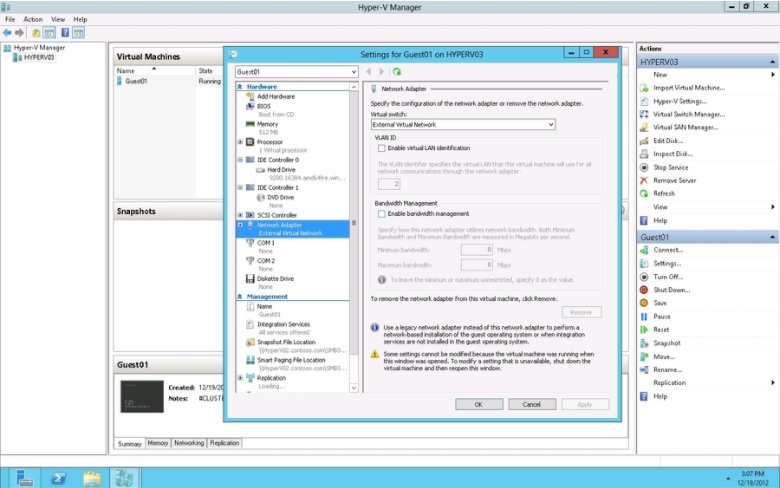780x488 pixels.
Task: Click the Turn Off action icon
Action: click(644, 277)
